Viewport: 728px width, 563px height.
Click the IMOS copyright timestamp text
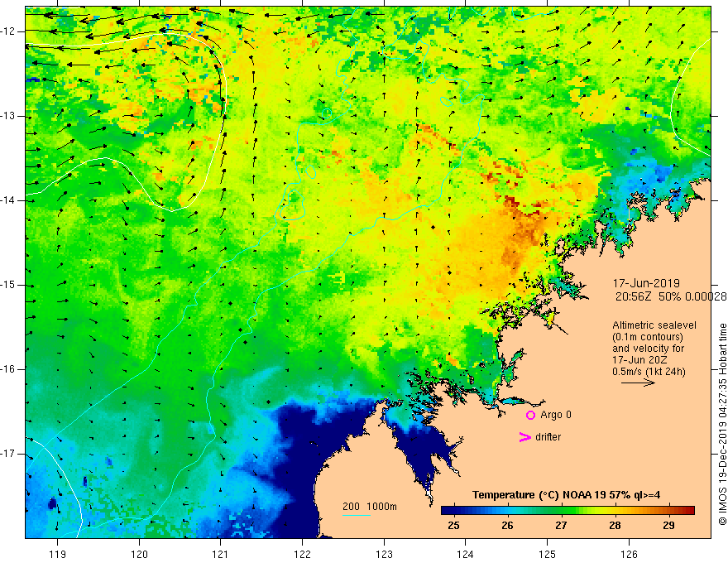coord(722,425)
